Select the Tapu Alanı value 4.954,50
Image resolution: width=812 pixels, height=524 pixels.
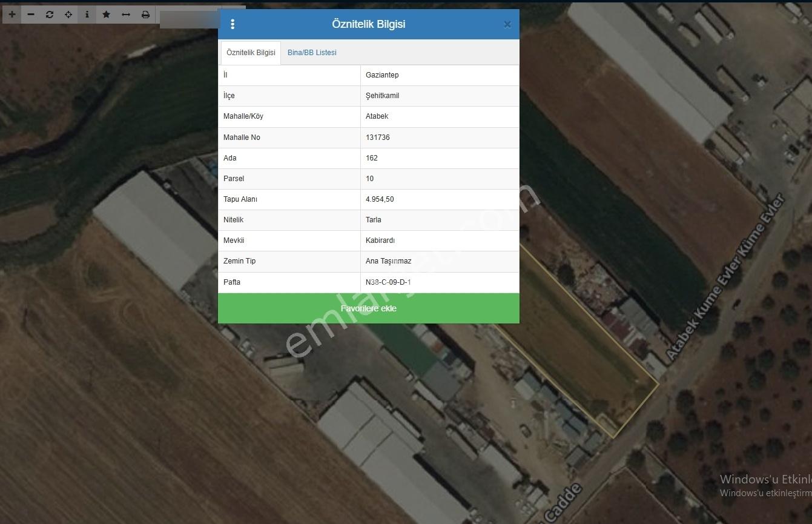click(380, 199)
